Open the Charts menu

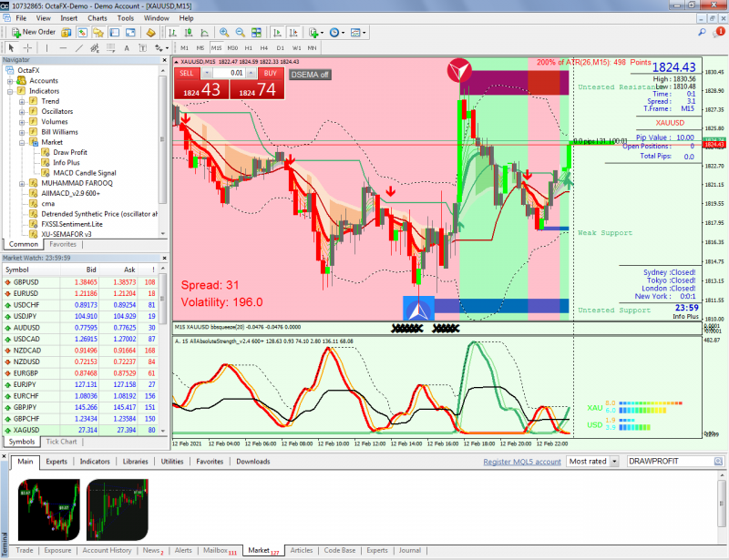pyautogui.click(x=98, y=18)
